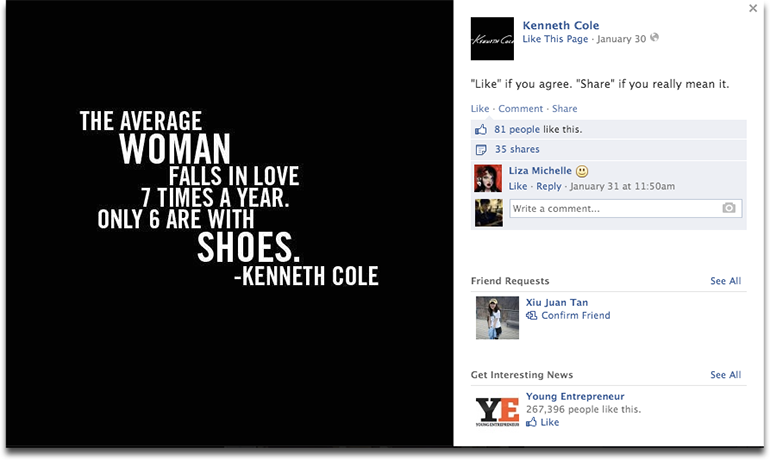Image resolution: width=770 pixels, height=460 pixels.
Task: Click the smiley emoticon in Liza's comment
Action: click(x=582, y=171)
